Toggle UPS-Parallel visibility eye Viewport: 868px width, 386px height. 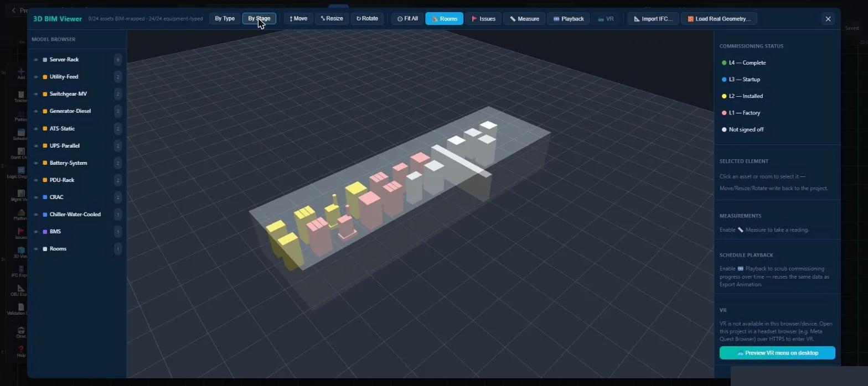pyautogui.click(x=36, y=146)
